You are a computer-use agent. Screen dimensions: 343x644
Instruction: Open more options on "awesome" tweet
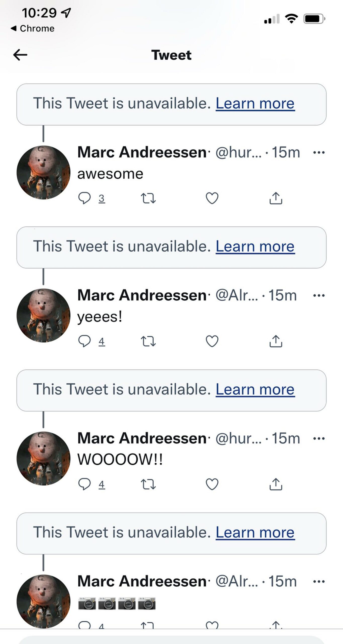coord(319,152)
